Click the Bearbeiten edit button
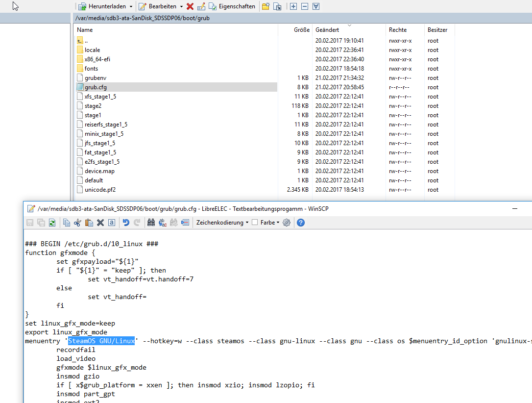The height and width of the screenshot is (403, 532). point(158,6)
